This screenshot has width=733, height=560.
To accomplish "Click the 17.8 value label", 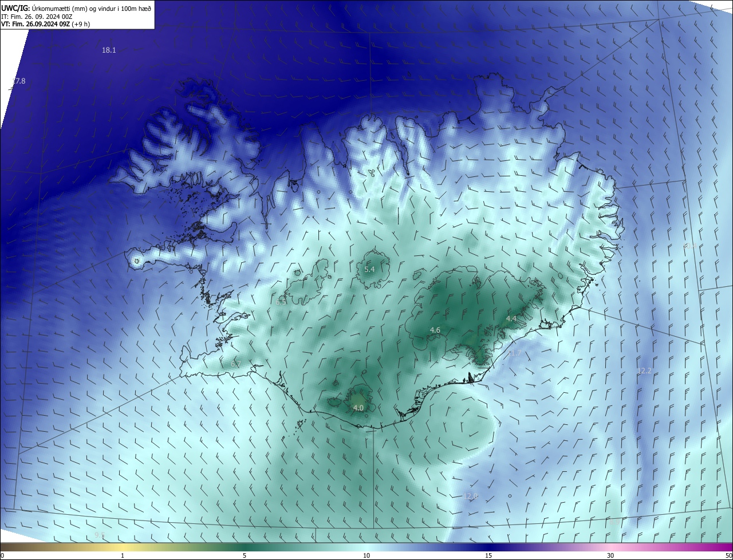I will pyautogui.click(x=19, y=81).
